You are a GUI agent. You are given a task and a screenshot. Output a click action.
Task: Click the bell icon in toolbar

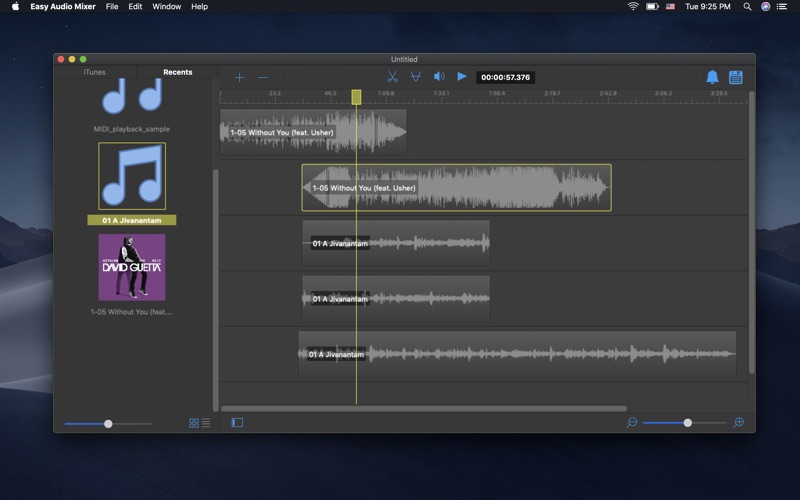pos(712,77)
